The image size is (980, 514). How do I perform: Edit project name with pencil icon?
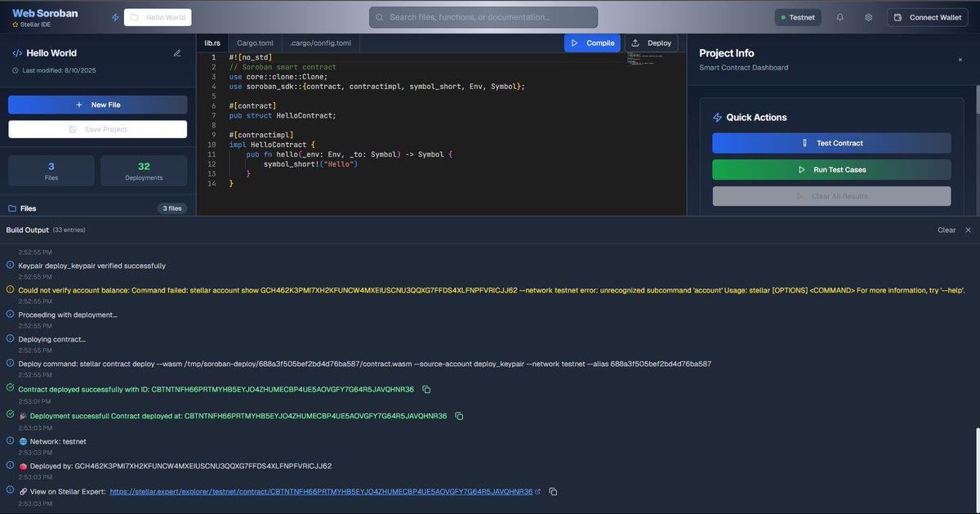177,53
